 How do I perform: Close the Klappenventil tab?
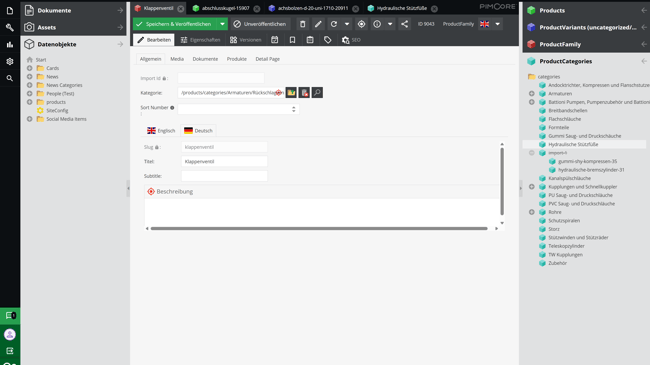[x=181, y=8]
